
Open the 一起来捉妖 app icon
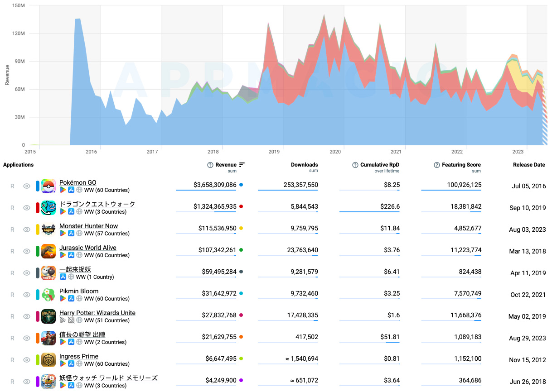48,273
